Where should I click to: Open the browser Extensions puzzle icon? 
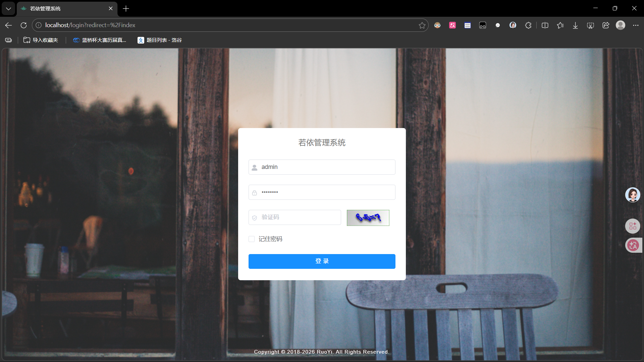tap(528, 25)
